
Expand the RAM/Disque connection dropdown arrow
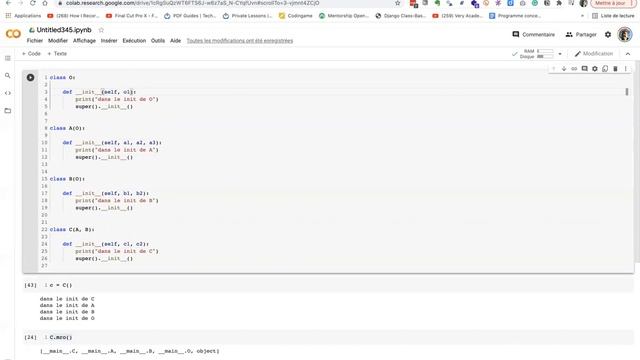(560, 54)
